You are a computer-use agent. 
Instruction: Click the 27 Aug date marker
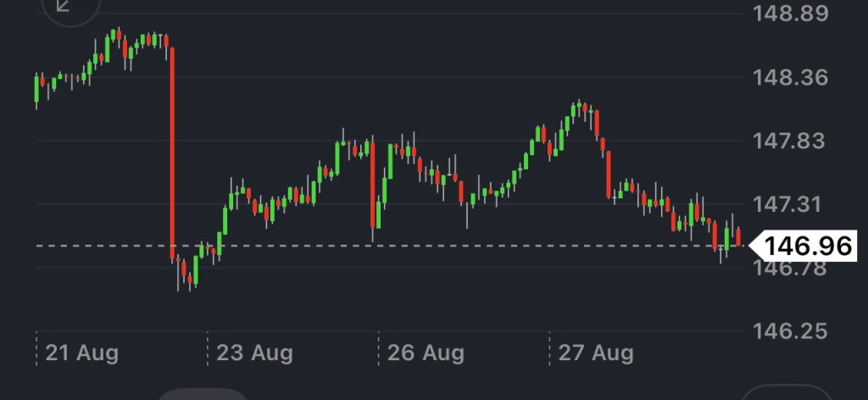[596, 352]
